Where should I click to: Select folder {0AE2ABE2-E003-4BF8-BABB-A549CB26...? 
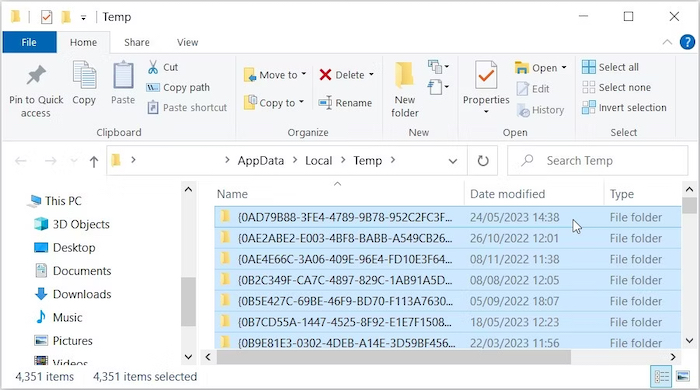coord(448,238)
